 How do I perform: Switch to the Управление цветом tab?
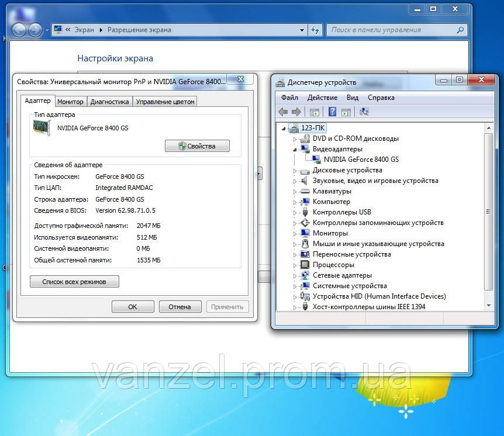pyautogui.click(x=165, y=102)
